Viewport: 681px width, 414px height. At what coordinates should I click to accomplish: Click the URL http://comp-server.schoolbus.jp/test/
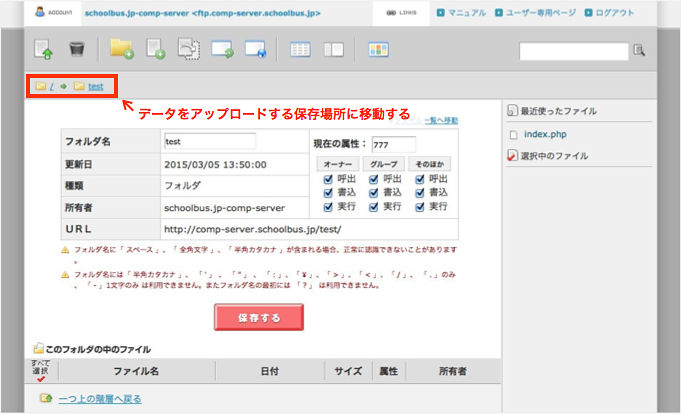tap(253, 229)
